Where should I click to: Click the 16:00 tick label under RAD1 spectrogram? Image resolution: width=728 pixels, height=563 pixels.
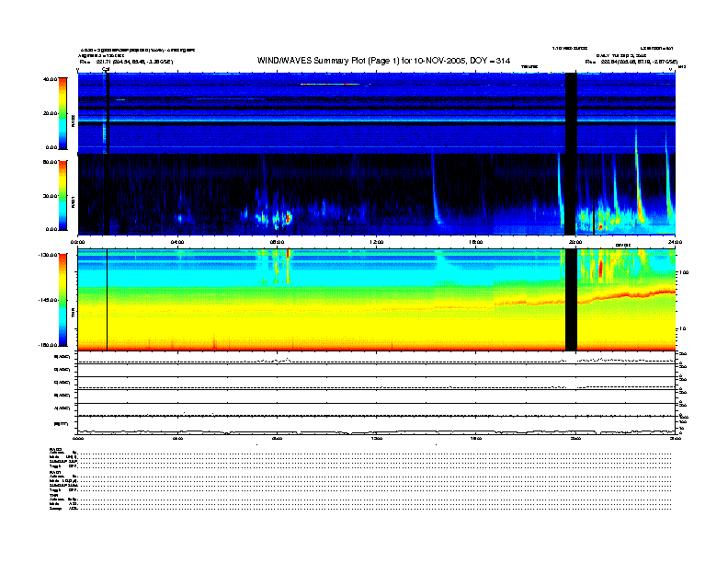pos(476,242)
